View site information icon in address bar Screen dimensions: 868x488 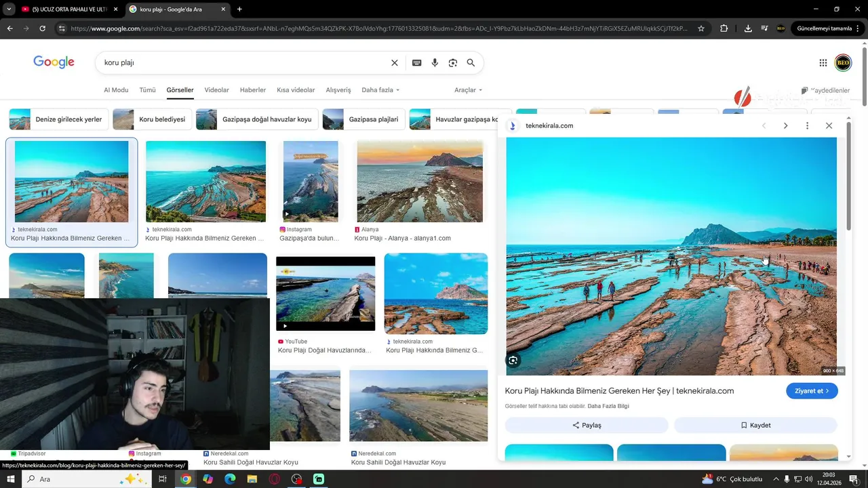(x=62, y=28)
